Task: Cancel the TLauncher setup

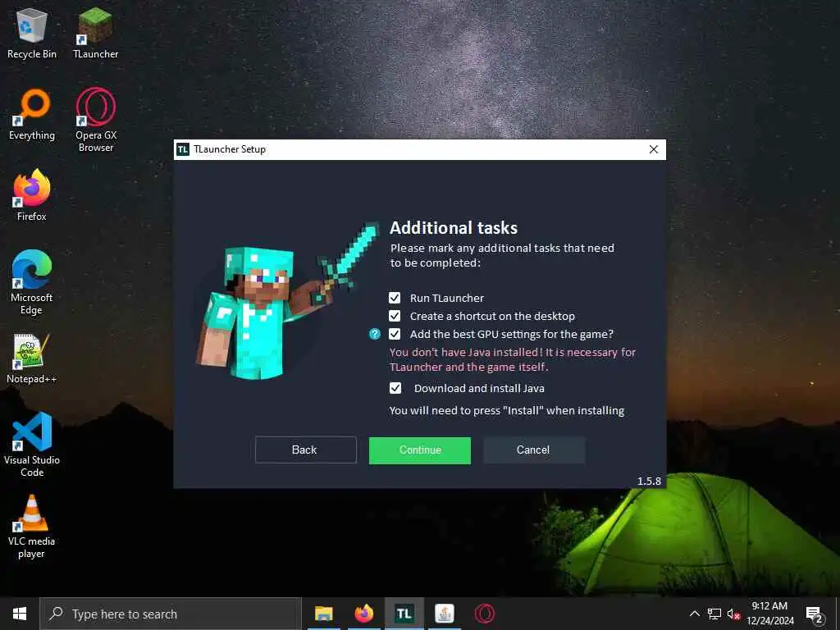Action: (x=534, y=450)
